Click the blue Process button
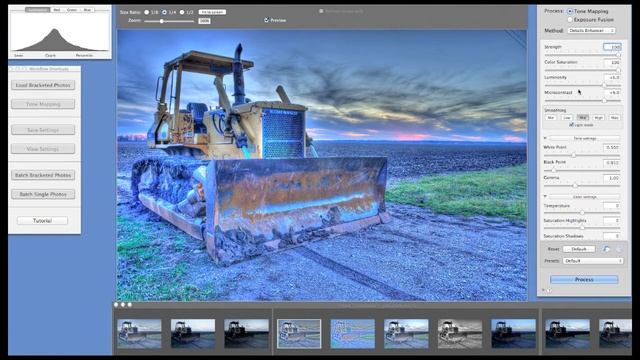Image resolution: width=640 pixels, height=360 pixels. [584, 280]
